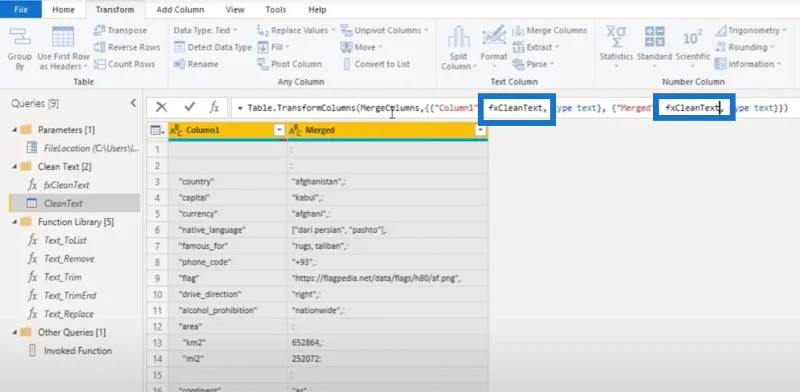
Task: Click the Group By icon
Action: (19, 37)
